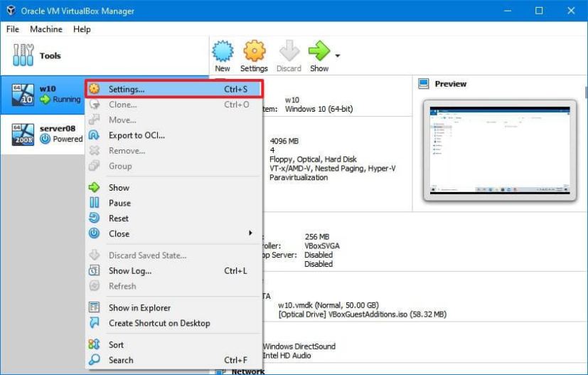Click the Discard toolbar arrow icon

289,51
